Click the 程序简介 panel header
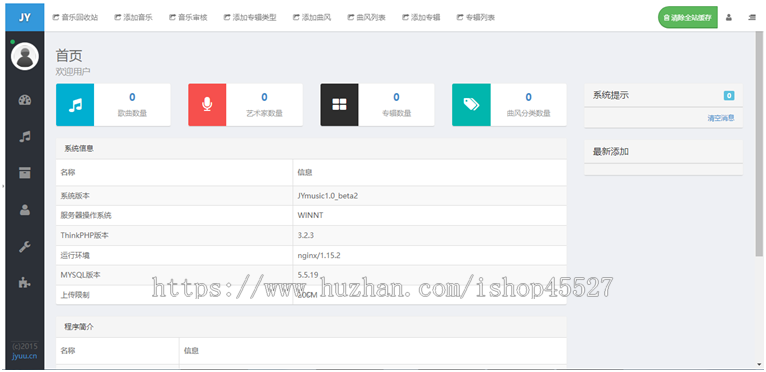 click(x=311, y=327)
